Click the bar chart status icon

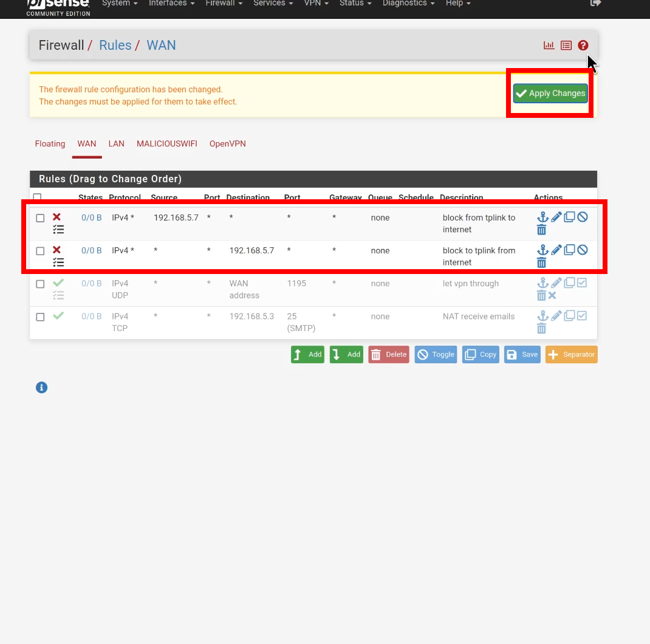pyautogui.click(x=549, y=46)
